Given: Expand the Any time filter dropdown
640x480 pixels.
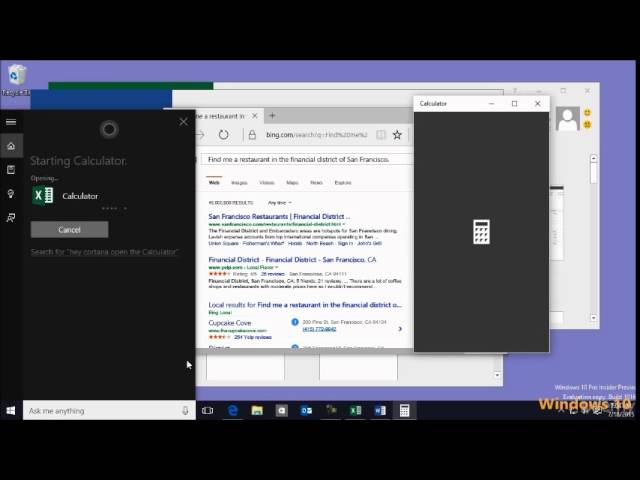Looking at the screenshot, I should pyautogui.click(x=280, y=202).
